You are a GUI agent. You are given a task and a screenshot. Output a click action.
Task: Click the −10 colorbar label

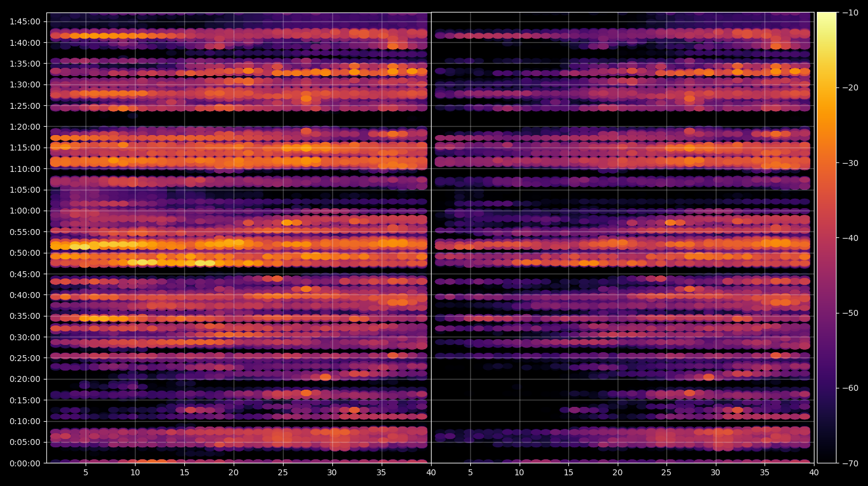coord(850,12)
